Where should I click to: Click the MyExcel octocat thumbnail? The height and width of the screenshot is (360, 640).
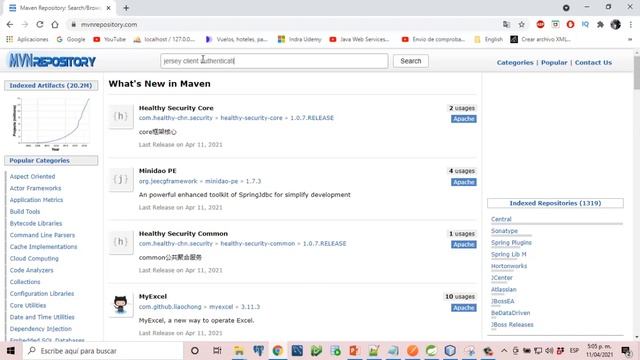pos(121,305)
